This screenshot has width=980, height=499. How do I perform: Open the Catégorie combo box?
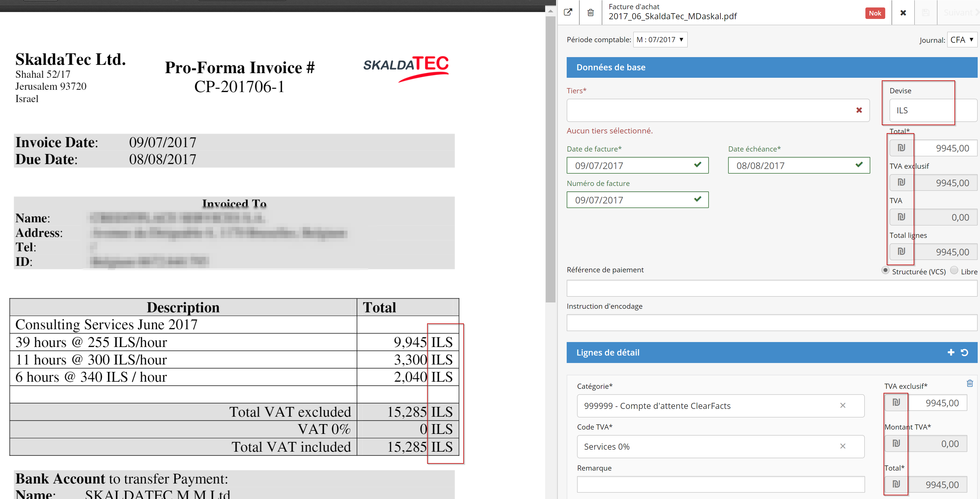click(721, 406)
